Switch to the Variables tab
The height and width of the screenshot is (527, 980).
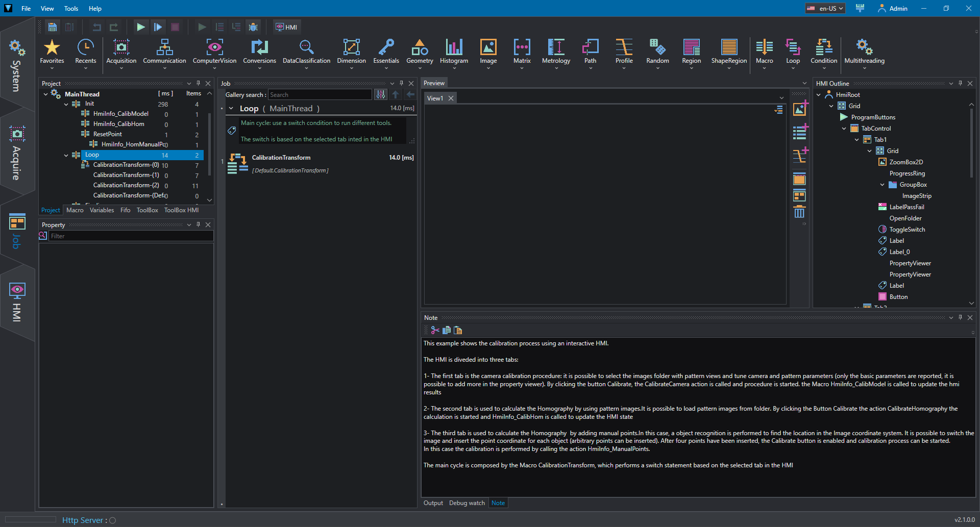pos(102,210)
